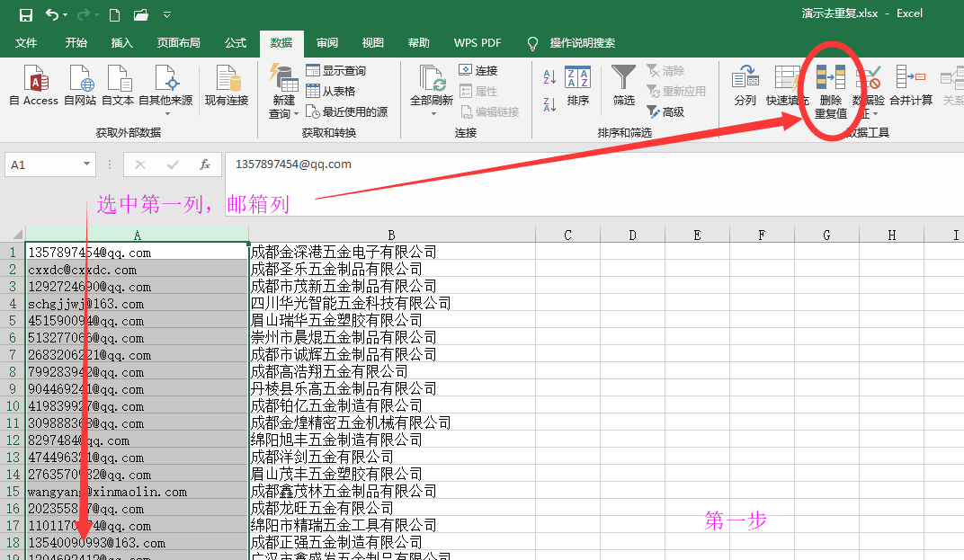Open the WPS PDF ribbon tab
Image resolution: width=964 pixels, height=560 pixels.
(x=478, y=43)
